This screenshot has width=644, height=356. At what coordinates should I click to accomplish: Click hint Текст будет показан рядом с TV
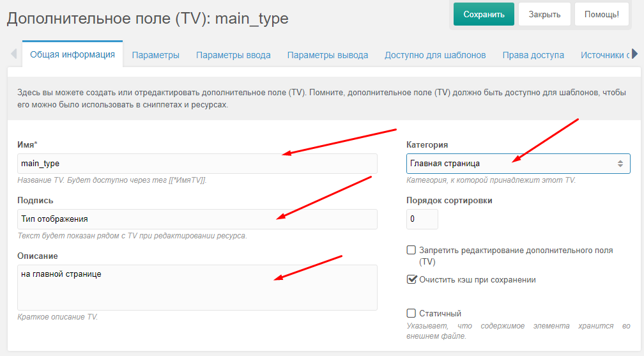132,236
